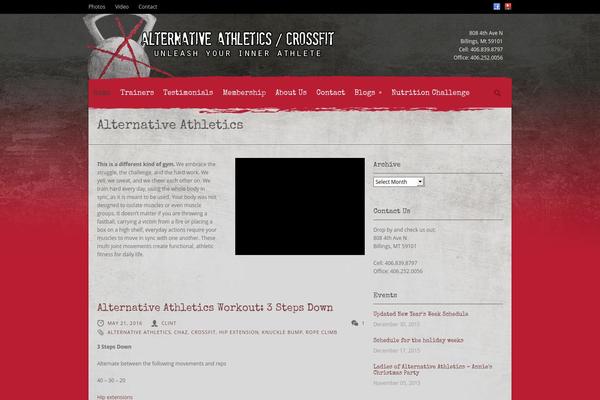
Task: Open the red YouTube icon in the top bar
Action: point(508,7)
